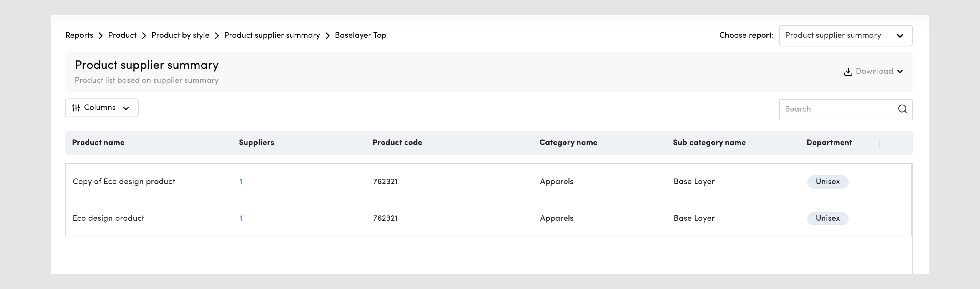Click the Unisex tag in Eco design product row
980x289 pixels.
click(828, 218)
